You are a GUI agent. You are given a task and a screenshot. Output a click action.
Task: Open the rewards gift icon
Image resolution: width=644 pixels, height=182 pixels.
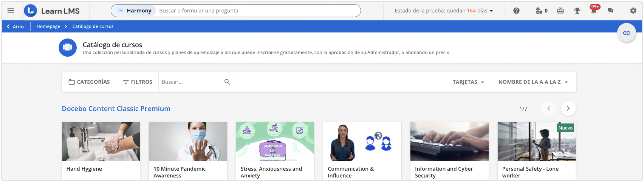pos(560,11)
